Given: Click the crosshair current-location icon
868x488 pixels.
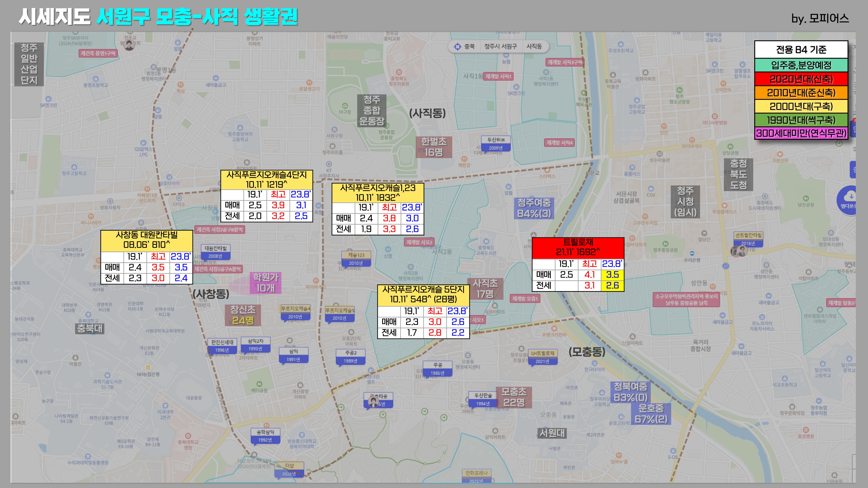Looking at the screenshot, I should (457, 46).
